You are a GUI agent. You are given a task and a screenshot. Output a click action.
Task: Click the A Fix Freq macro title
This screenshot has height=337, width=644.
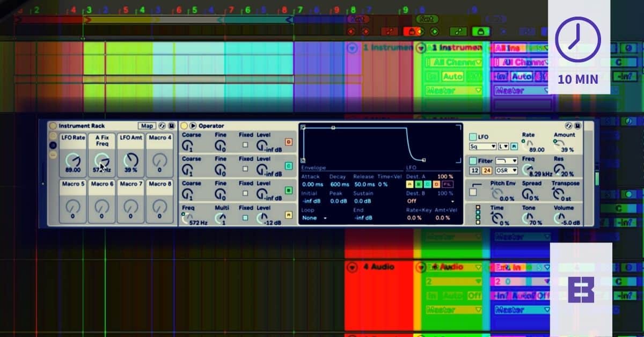point(102,141)
